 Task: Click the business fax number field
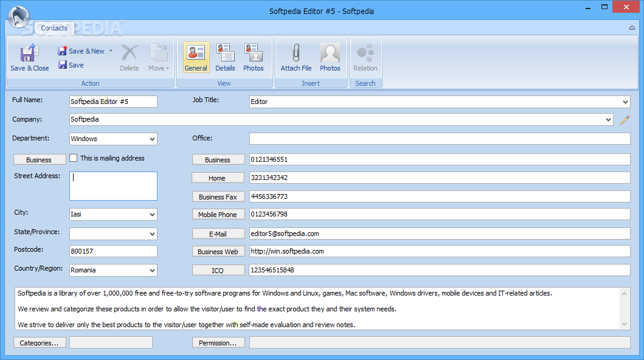[440, 196]
